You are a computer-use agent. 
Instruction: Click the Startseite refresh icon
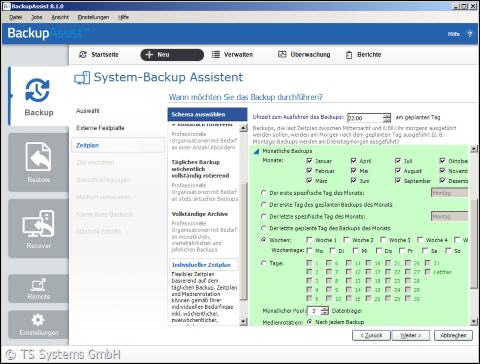[x=83, y=54]
